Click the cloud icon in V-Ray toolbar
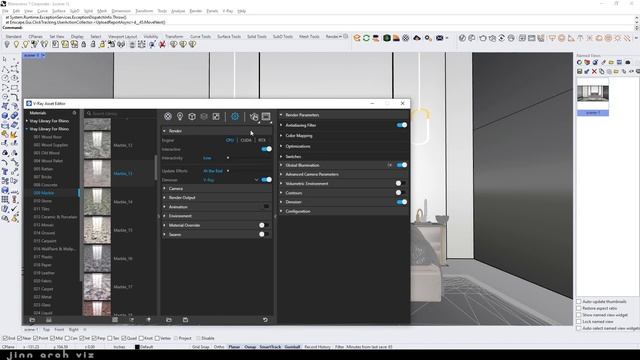Viewport: 640px width, 360px height. click(x=417, y=38)
